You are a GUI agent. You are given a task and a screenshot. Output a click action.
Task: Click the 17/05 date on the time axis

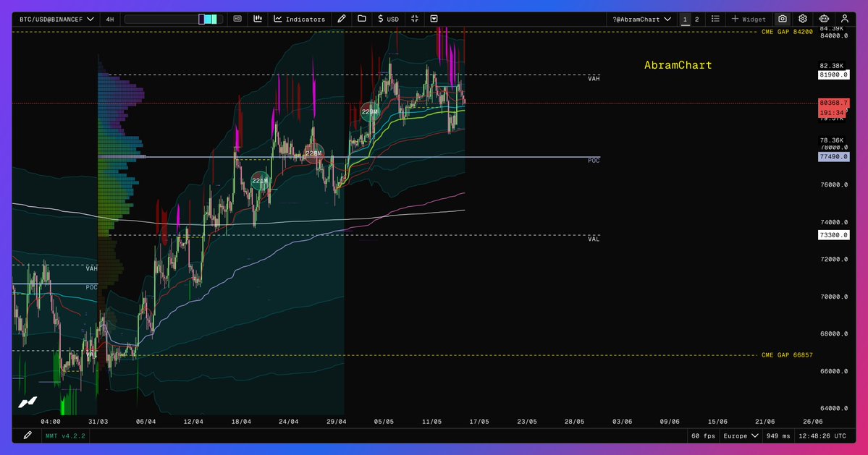pos(479,422)
